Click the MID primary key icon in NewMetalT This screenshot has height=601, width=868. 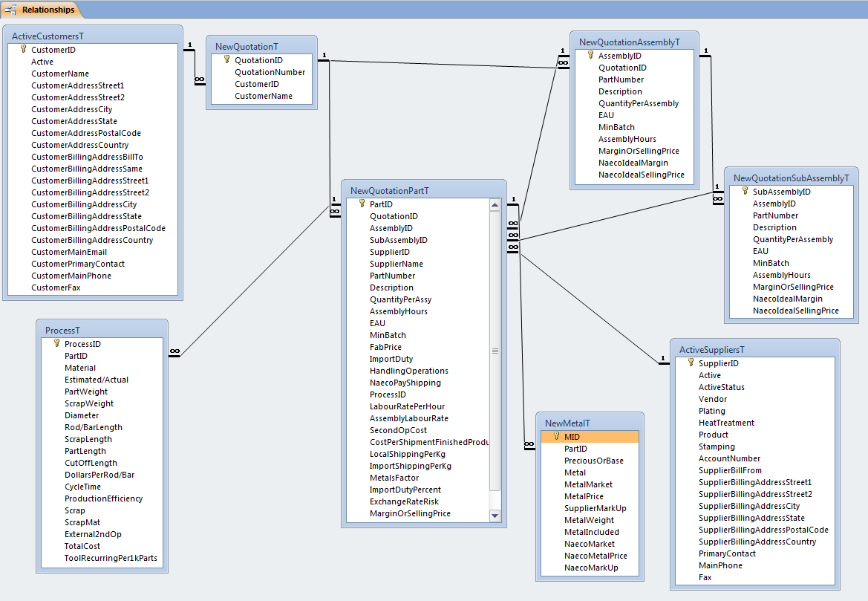[x=556, y=437]
